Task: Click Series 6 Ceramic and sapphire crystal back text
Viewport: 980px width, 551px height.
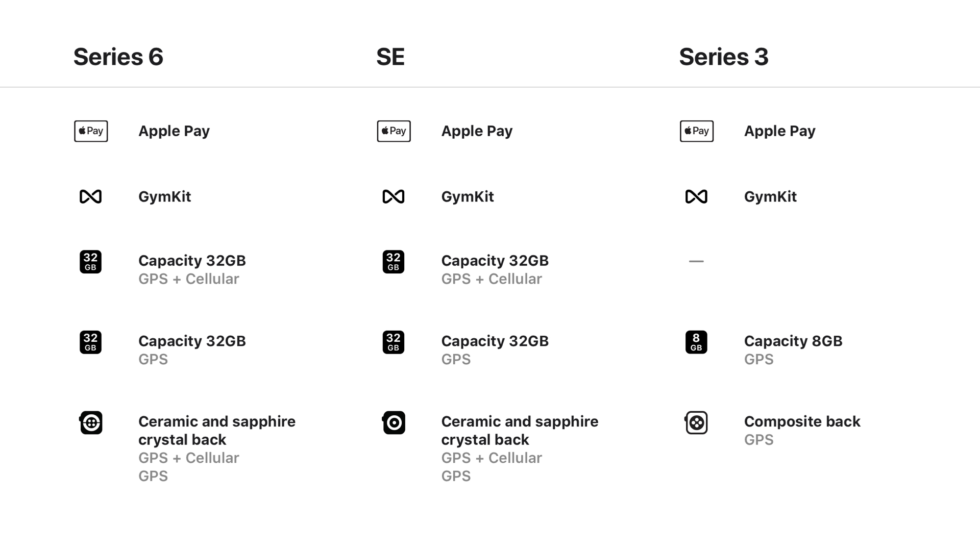Action: pos(216,431)
